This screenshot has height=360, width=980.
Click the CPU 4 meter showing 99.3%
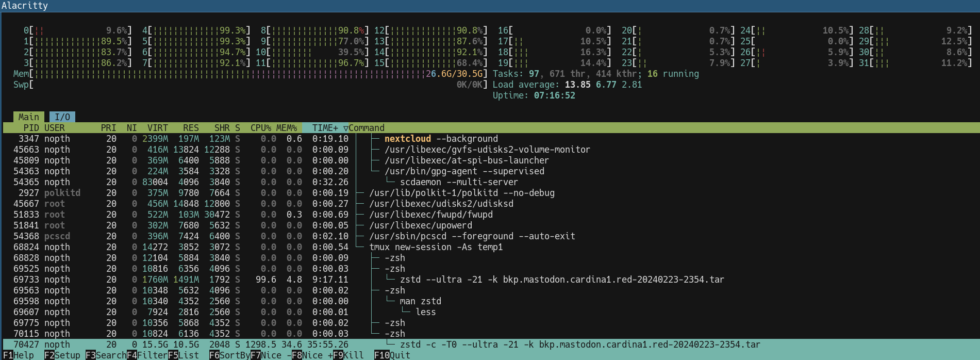click(196, 30)
